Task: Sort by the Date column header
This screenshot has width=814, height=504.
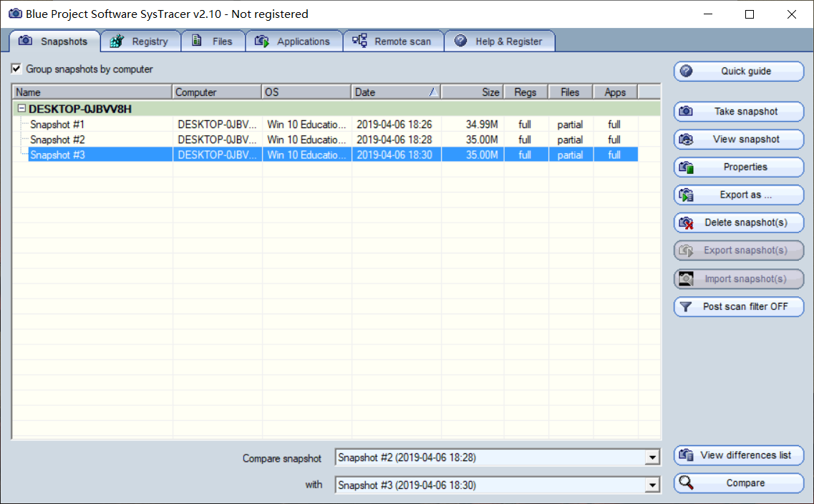Action: click(396, 92)
